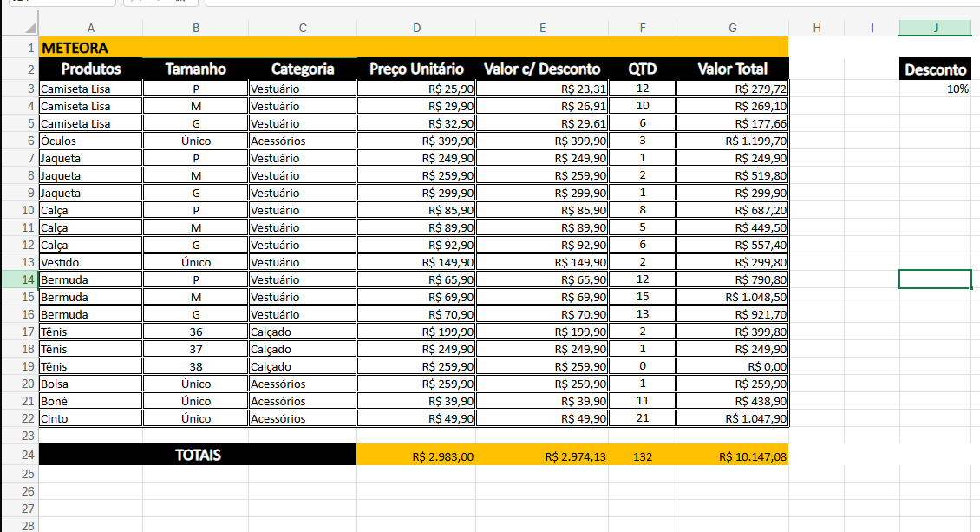Click R$ 23,31 discounted value
This screenshot has width=980, height=532.
[x=543, y=89]
